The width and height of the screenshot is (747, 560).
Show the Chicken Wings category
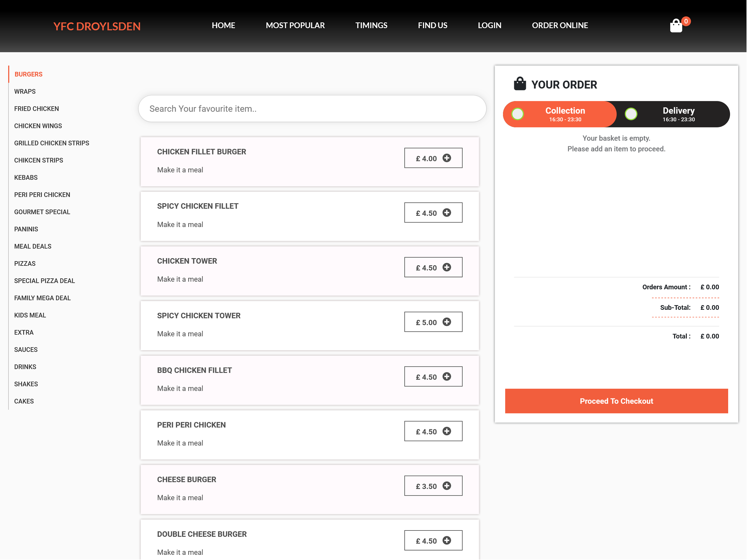[x=38, y=126]
